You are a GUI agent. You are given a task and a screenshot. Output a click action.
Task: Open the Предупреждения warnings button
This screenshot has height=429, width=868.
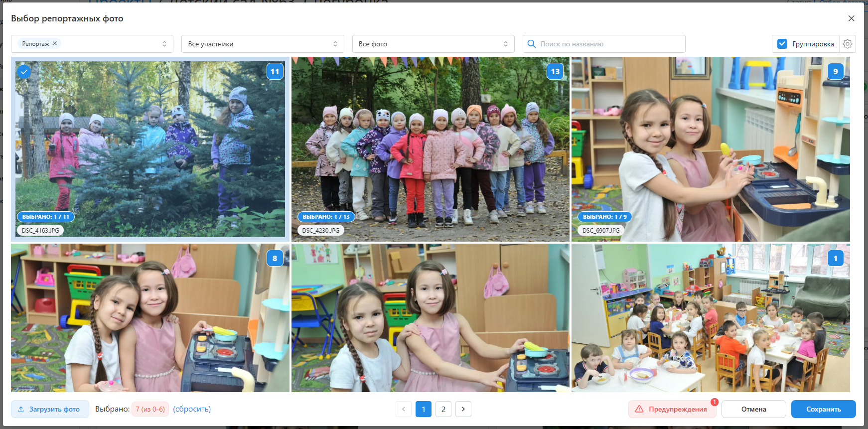click(x=672, y=409)
